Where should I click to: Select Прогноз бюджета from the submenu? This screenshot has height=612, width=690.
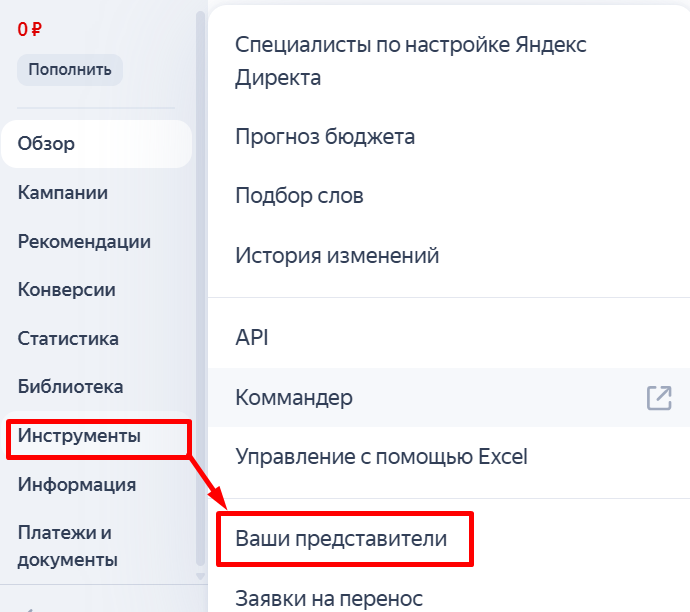coord(325,136)
